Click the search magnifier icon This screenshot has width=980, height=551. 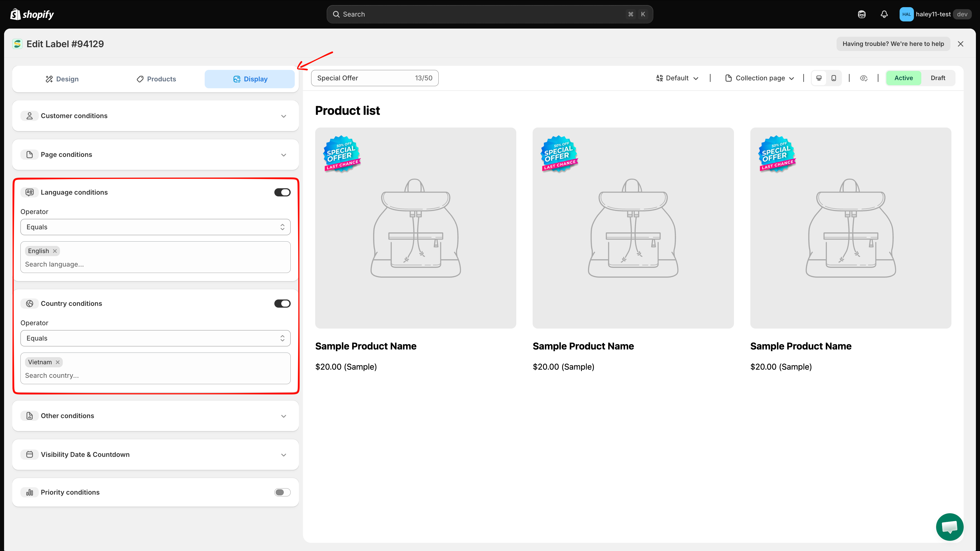(336, 14)
